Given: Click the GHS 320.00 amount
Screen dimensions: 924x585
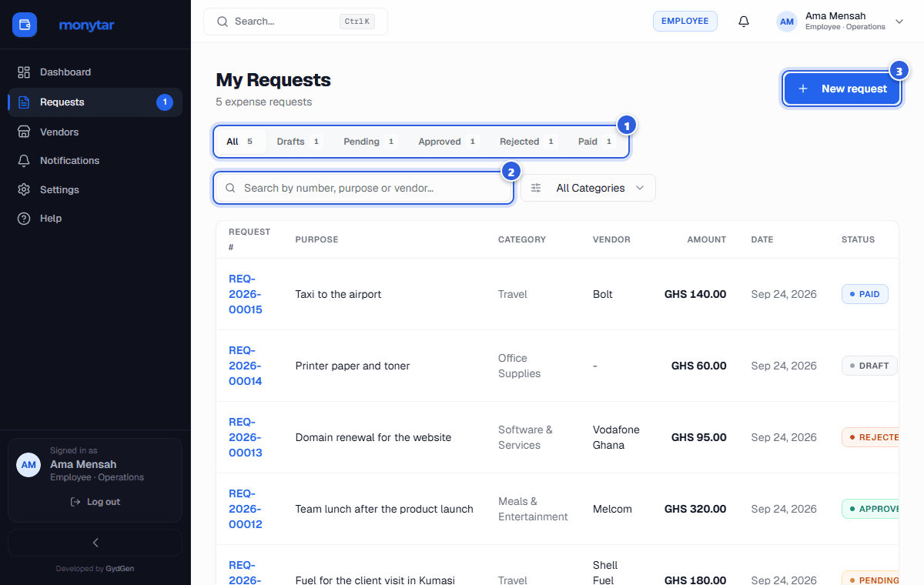Looking at the screenshot, I should pyautogui.click(x=695, y=509).
